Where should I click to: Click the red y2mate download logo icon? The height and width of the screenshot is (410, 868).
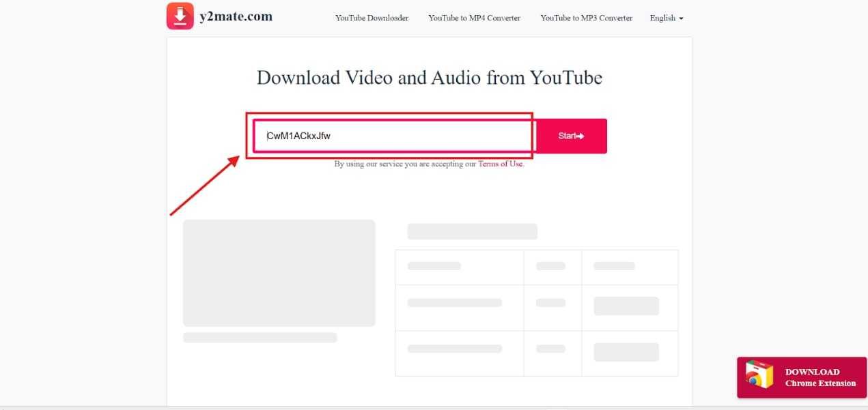click(x=179, y=15)
